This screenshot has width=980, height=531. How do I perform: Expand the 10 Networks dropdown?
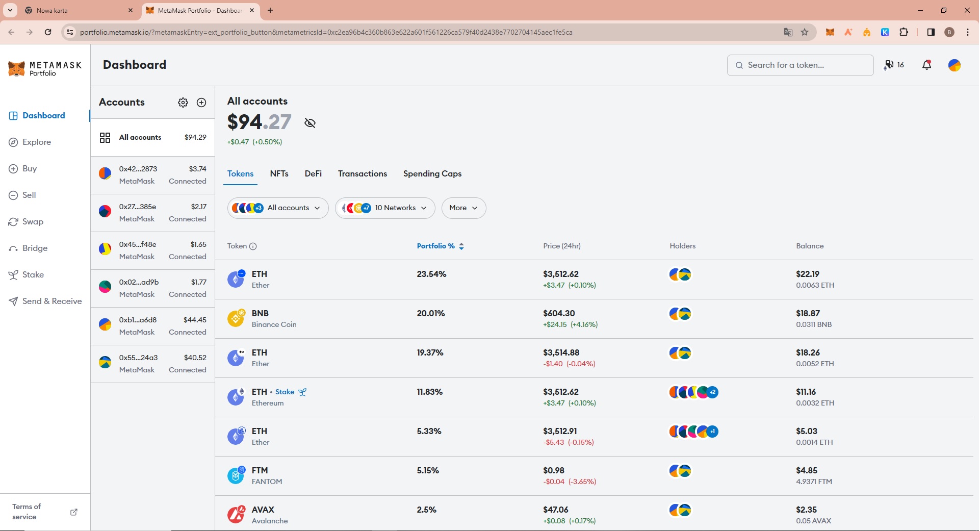[x=385, y=208]
